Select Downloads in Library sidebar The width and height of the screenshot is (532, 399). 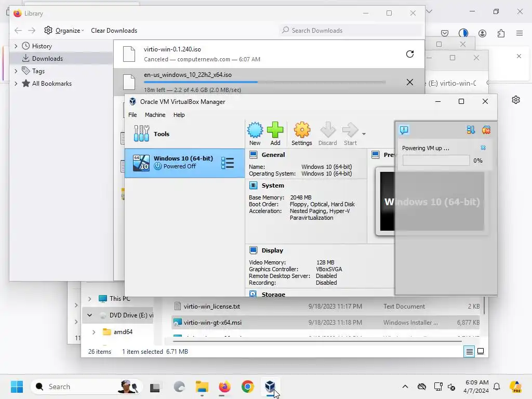pos(61,58)
